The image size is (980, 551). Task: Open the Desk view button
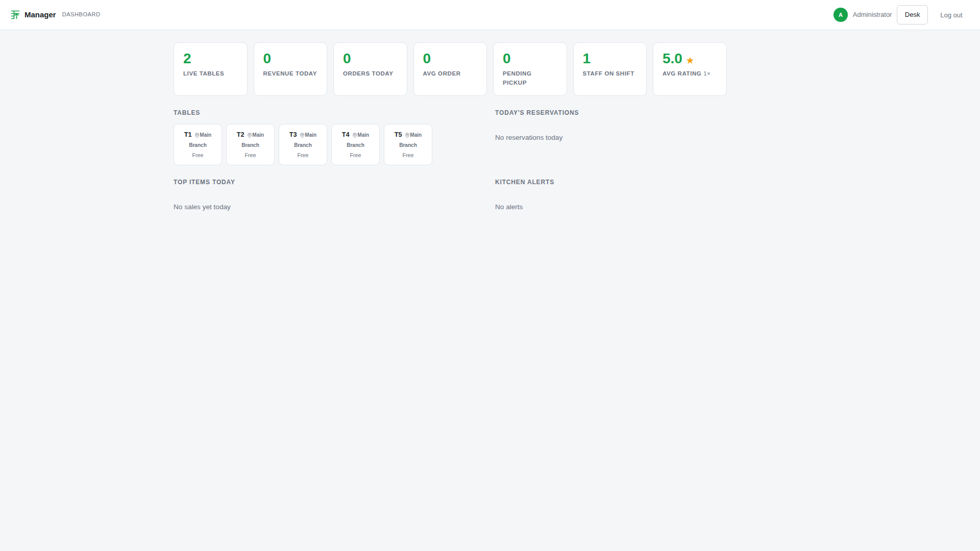[912, 15]
